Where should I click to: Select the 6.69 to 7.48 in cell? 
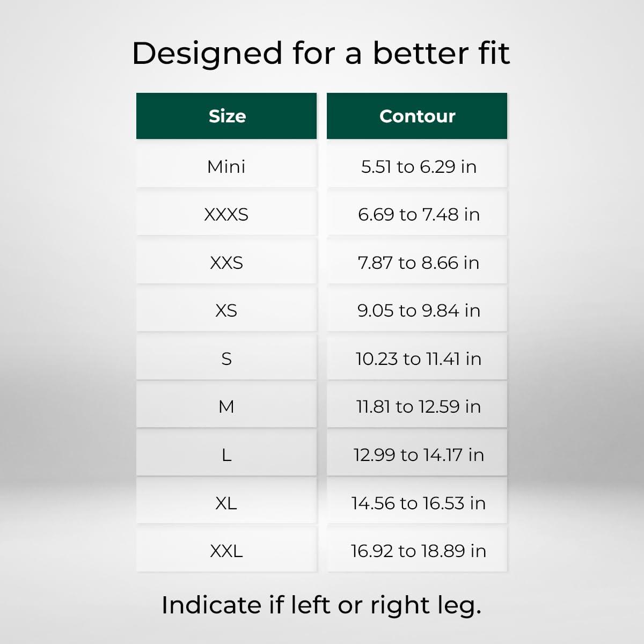[x=418, y=215]
